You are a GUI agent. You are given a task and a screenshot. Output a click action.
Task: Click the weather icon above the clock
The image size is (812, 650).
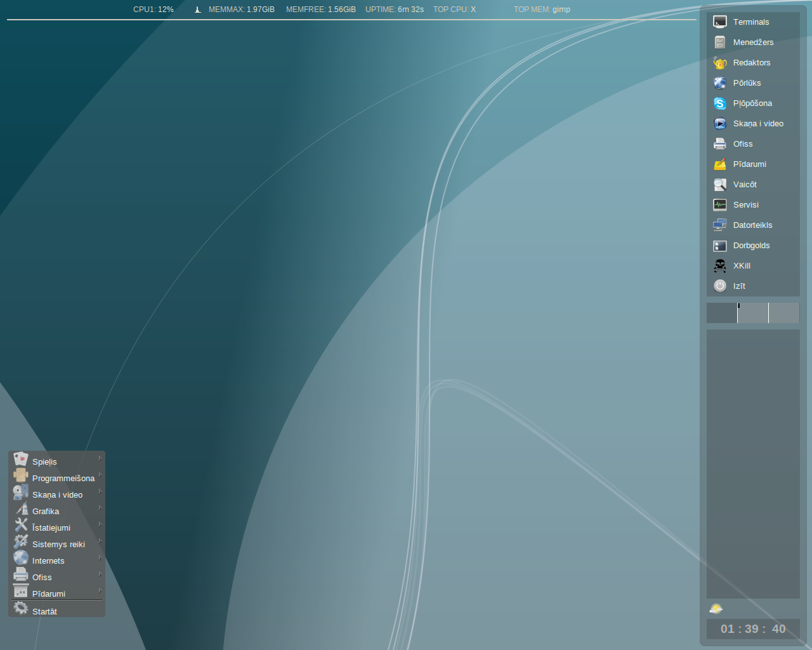pyautogui.click(x=716, y=609)
